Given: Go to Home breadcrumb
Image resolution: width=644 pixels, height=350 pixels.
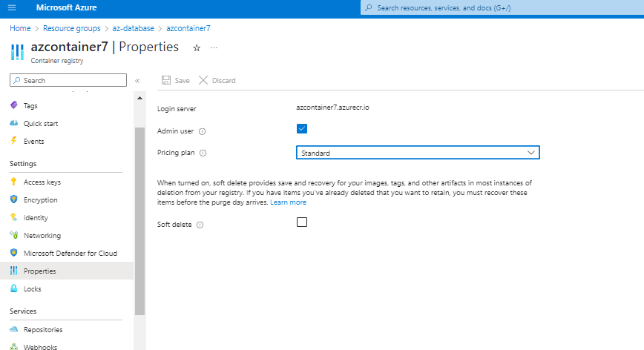Looking at the screenshot, I should (20, 28).
